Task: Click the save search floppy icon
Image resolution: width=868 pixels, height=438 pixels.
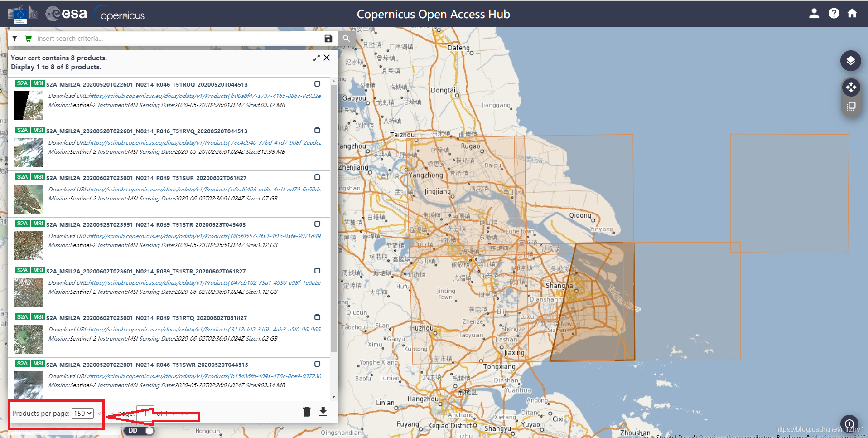Action: [328, 39]
